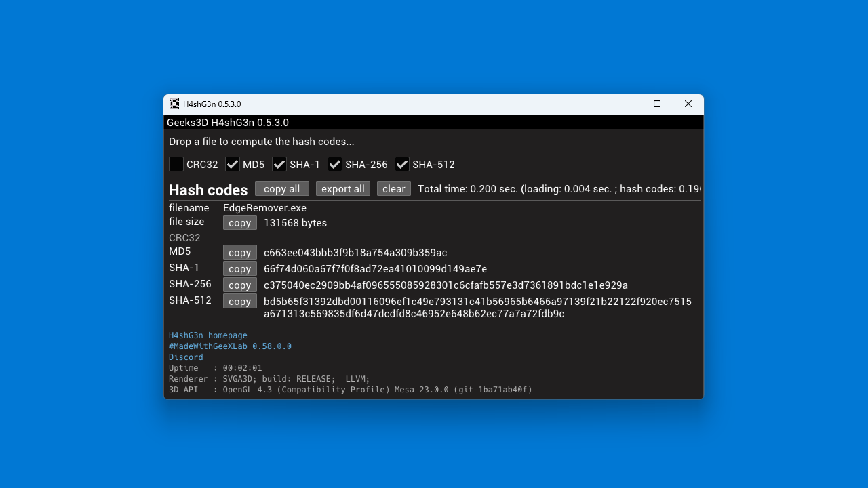
Task: Click the Total time status text
Action: tap(559, 189)
